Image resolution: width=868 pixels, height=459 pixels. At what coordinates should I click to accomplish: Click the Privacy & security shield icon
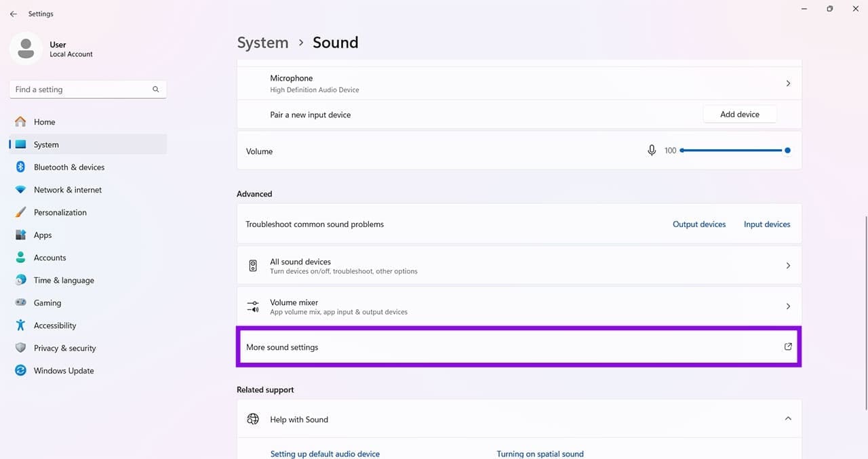pos(20,348)
